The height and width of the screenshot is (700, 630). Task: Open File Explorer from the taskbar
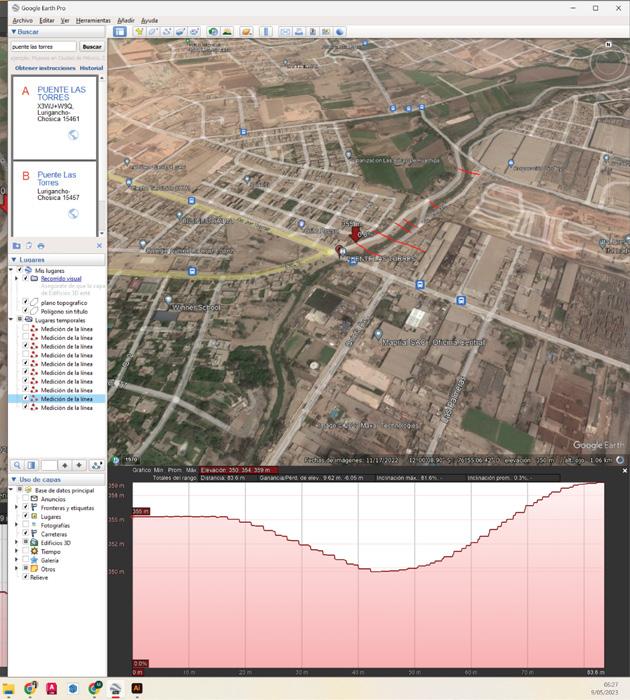point(8,688)
